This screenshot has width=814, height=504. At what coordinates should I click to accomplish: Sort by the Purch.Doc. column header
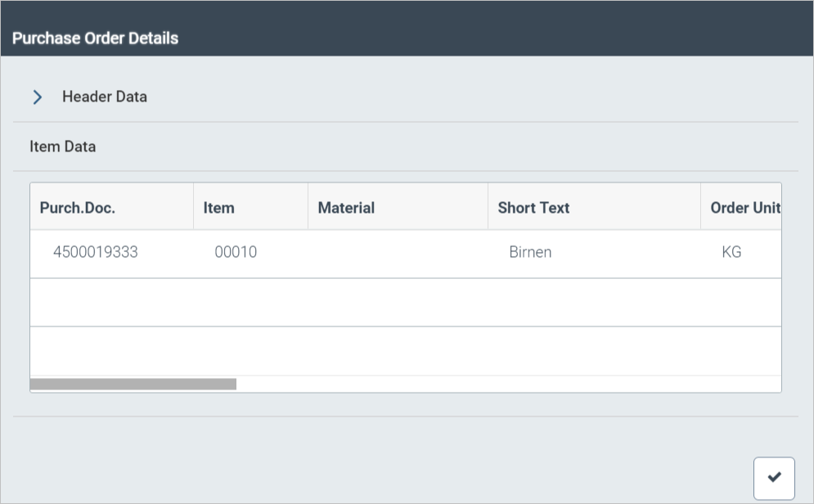click(78, 208)
